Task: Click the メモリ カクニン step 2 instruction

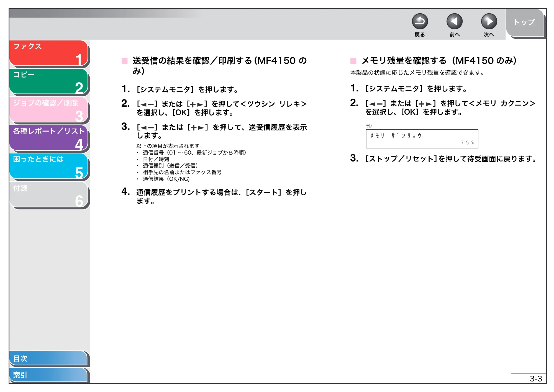Action: pyautogui.click(x=450, y=107)
